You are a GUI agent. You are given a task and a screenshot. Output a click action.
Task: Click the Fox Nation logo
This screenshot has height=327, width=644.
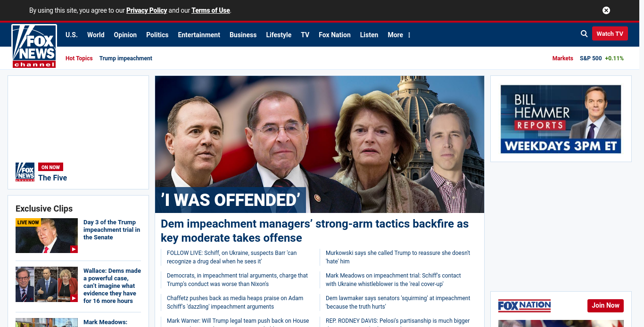click(x=524, y=306)
